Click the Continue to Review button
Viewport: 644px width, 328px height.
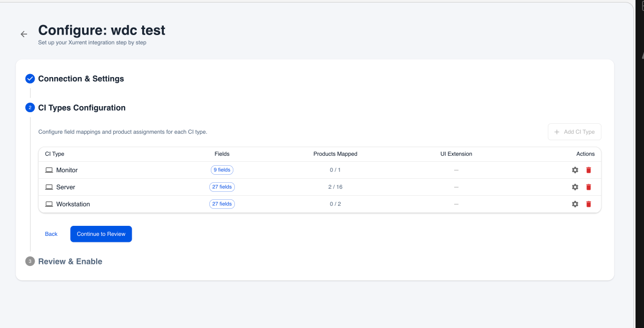[x=101, y=234]
